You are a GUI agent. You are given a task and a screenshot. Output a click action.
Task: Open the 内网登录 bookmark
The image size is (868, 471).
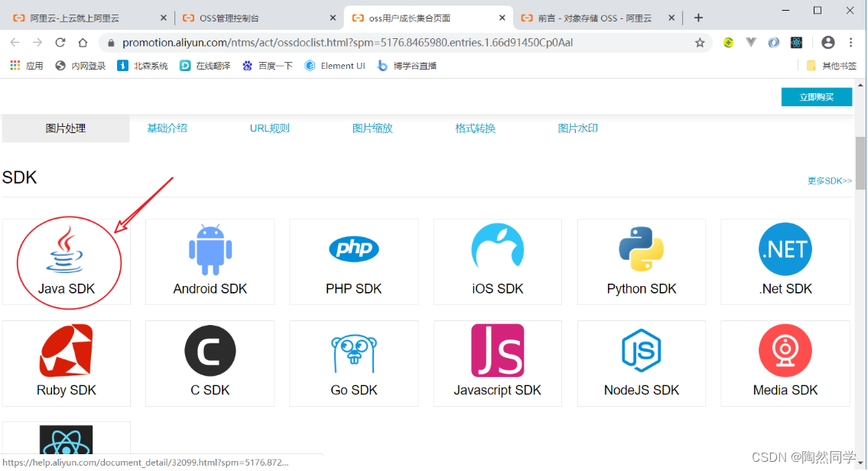pyautogui.click(x=81, y=66)
